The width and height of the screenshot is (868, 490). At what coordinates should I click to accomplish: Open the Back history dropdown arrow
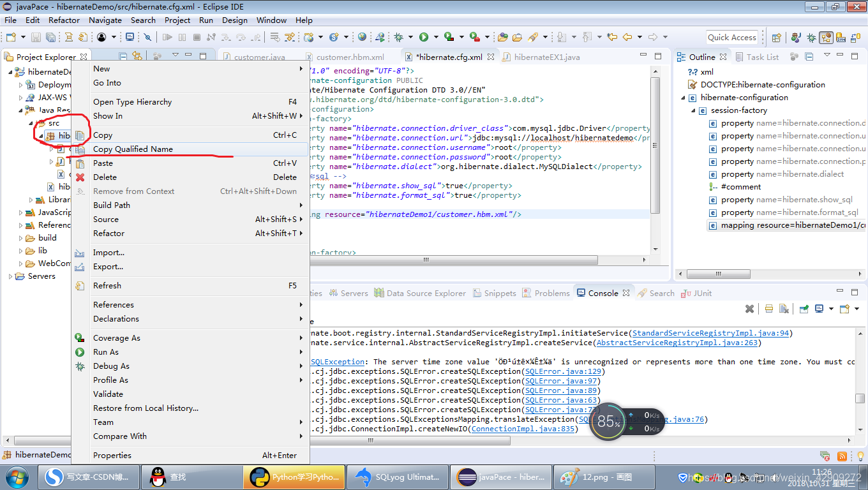pyautogui.click(x=640, y=37)
